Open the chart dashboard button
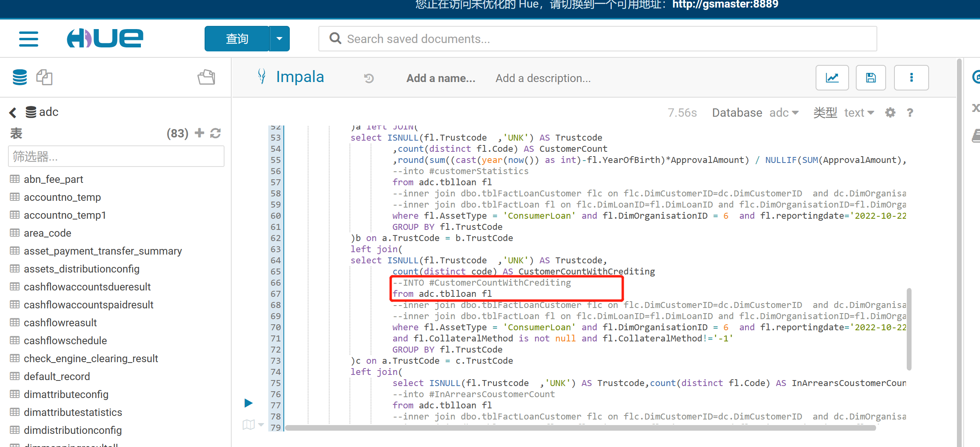This screenshot has width=980, height=447. click(832, 78)
